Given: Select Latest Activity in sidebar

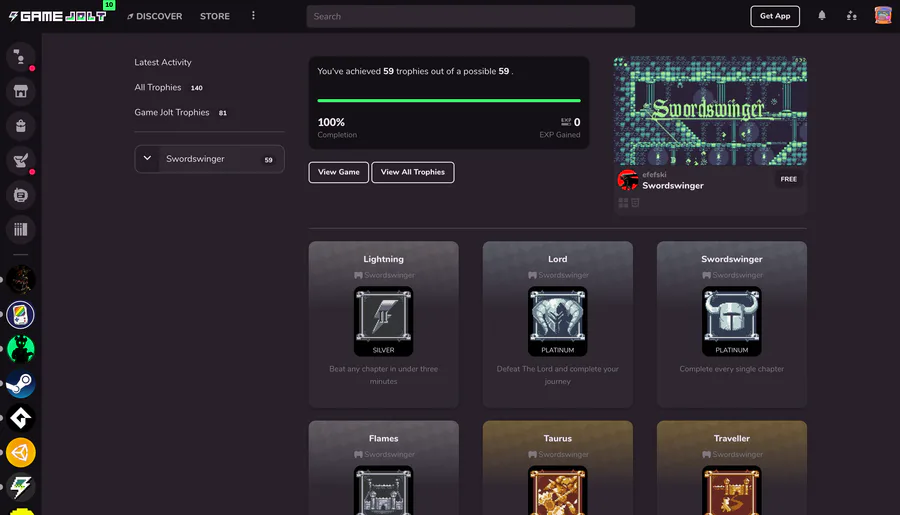Looking at the screenshot, I should click(x=163, y=62).
